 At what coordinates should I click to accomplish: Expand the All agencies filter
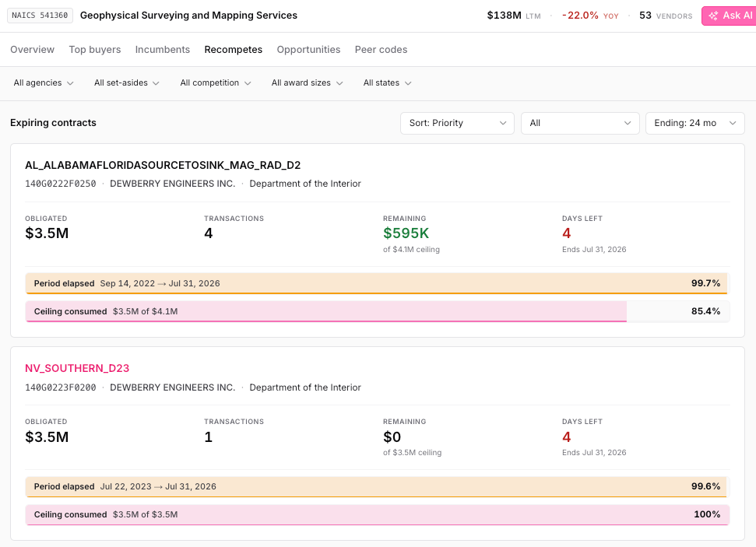point(44,83)
